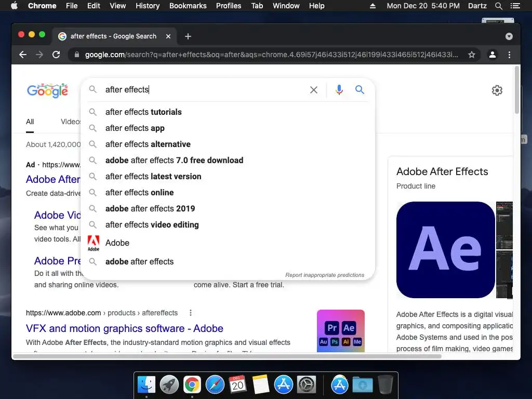Click the Dartz user name in menu bar

tap(477, 6)
